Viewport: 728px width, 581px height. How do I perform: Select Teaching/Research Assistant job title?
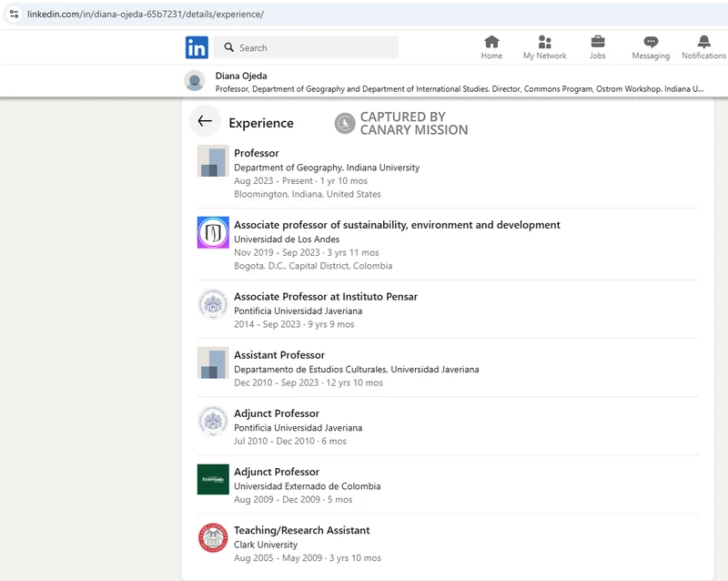[x=301, y=530]
